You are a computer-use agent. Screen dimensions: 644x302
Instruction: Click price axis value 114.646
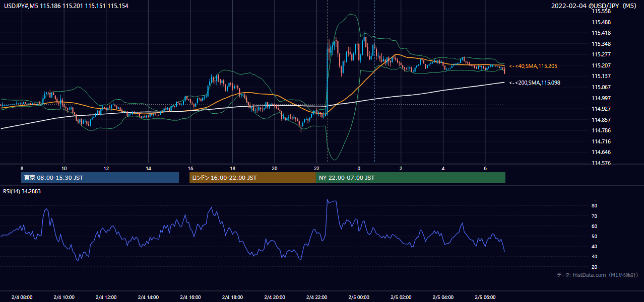601,152
